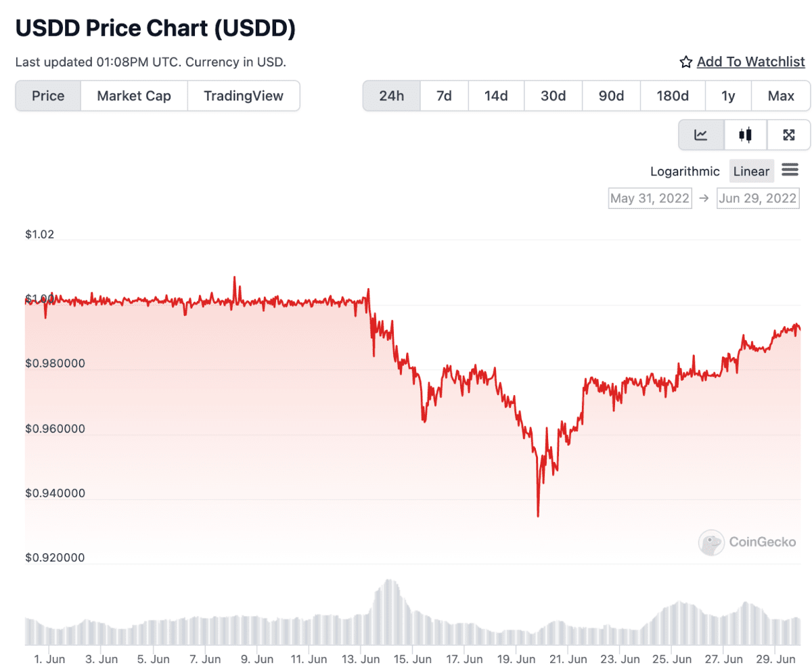The image size is (812, 669).
Task: Open the Jun 29, 2022 date picker
Action: point(758,198)
